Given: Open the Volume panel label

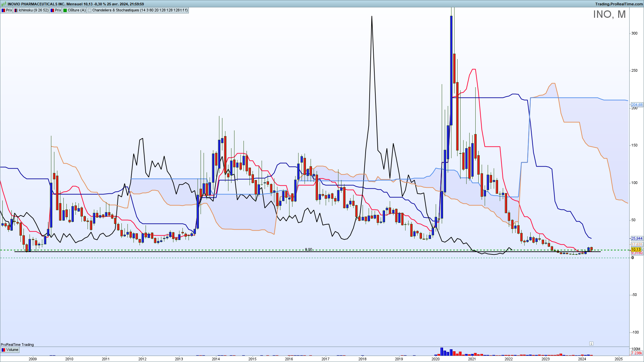Looking at the screenshot, I should pos(10,350).
